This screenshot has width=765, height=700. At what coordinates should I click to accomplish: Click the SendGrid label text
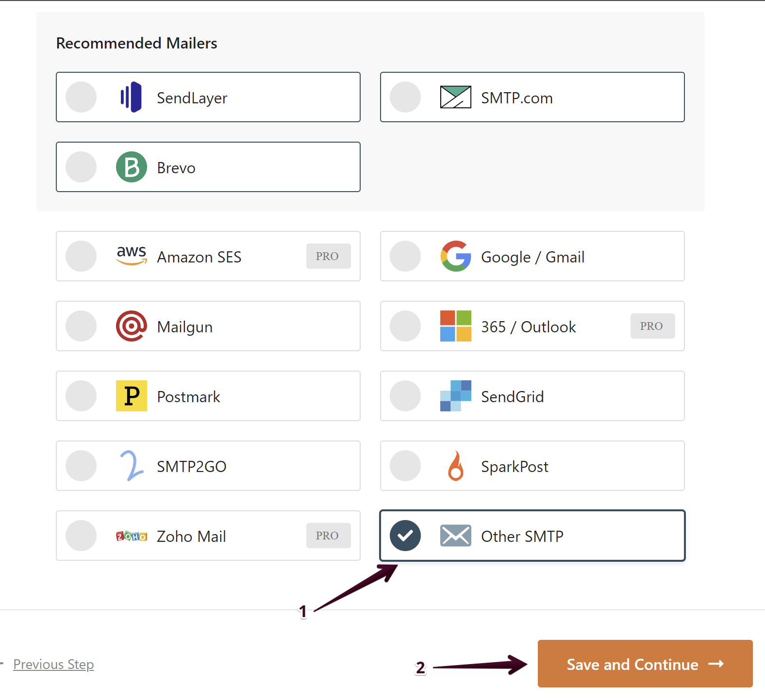[x=512, y=397]
